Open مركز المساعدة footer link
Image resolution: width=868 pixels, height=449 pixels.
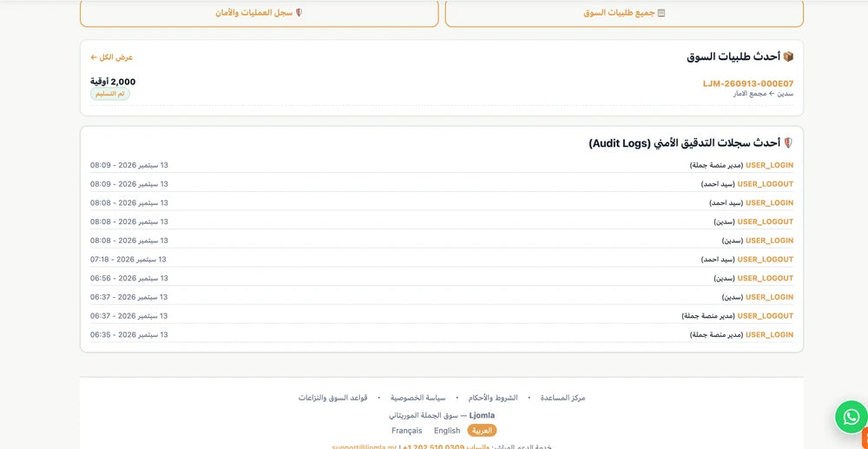[562, 398]
